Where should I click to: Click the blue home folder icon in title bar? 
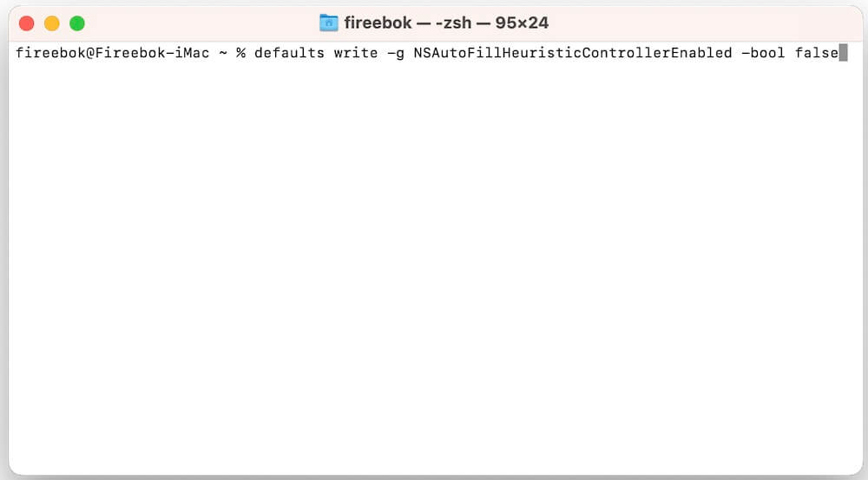(x=328, y=23)
